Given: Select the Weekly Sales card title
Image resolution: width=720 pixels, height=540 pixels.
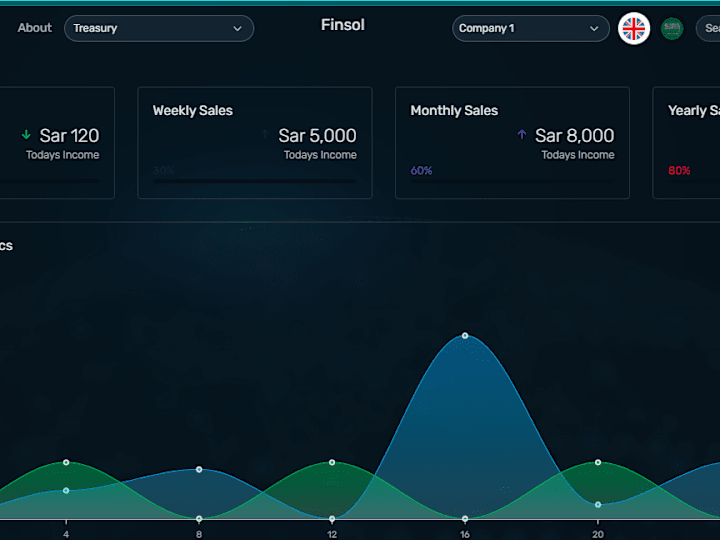Looking at the screenshot, I should (192, 111).
